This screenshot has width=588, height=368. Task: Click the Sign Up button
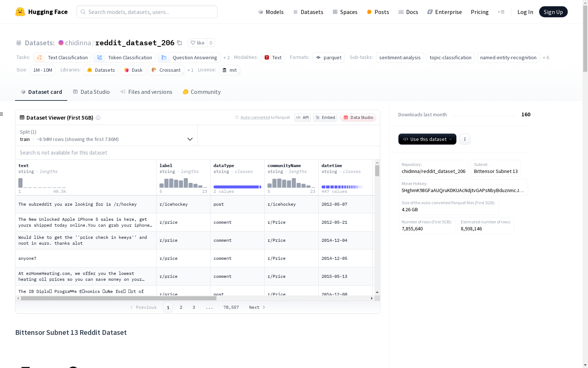click(553, 12)
